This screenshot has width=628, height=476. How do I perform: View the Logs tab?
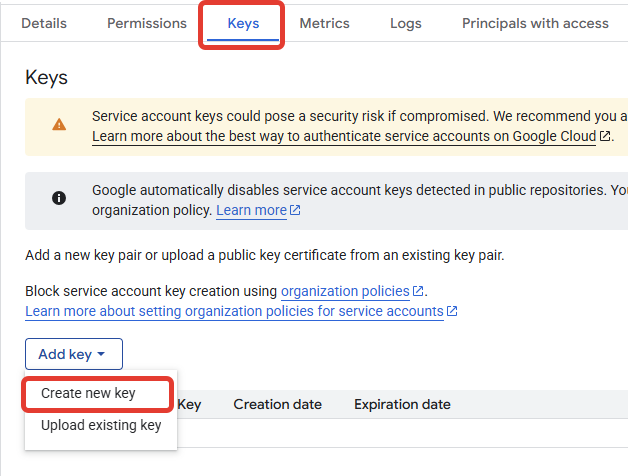pos(406,23)
